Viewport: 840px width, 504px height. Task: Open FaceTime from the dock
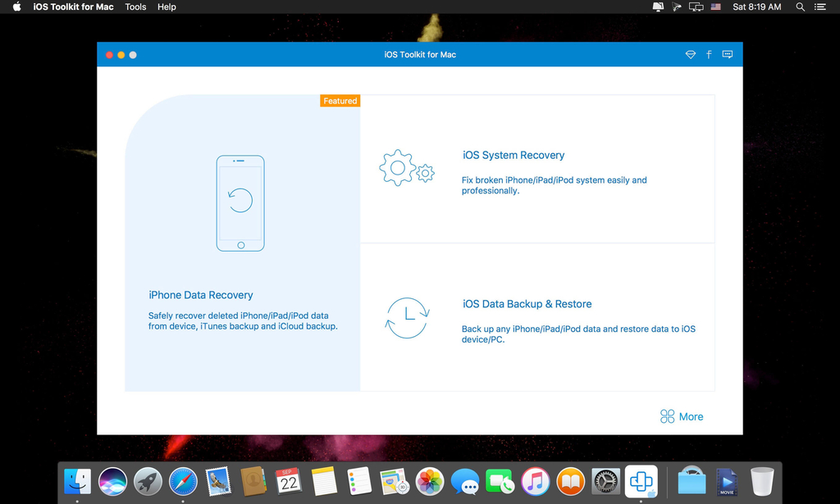coord(500,482)
